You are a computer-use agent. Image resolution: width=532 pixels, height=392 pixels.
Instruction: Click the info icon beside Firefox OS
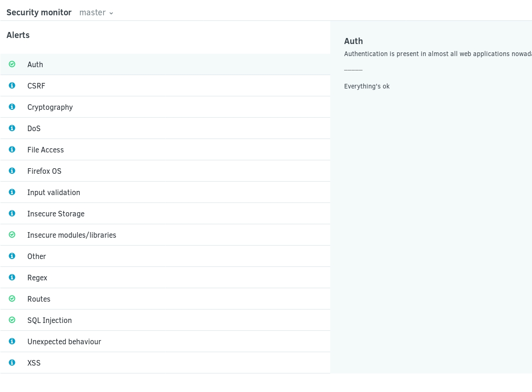pos(12,171)
